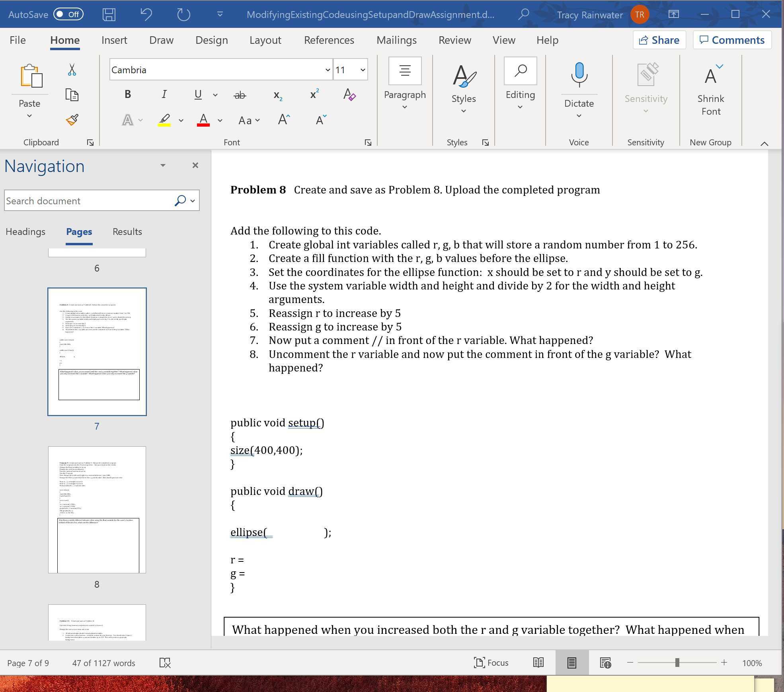Open the Styles gallery

463,86
